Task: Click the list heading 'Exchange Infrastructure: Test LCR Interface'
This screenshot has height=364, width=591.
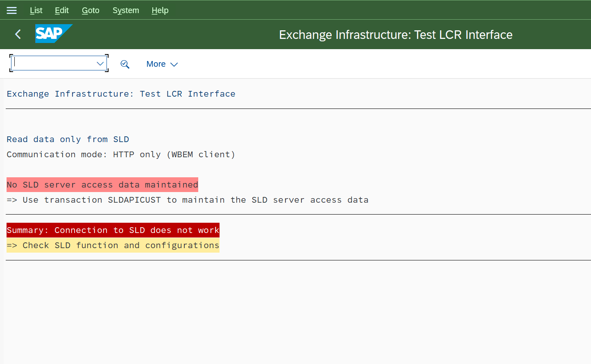Action: tap(121, 94)
